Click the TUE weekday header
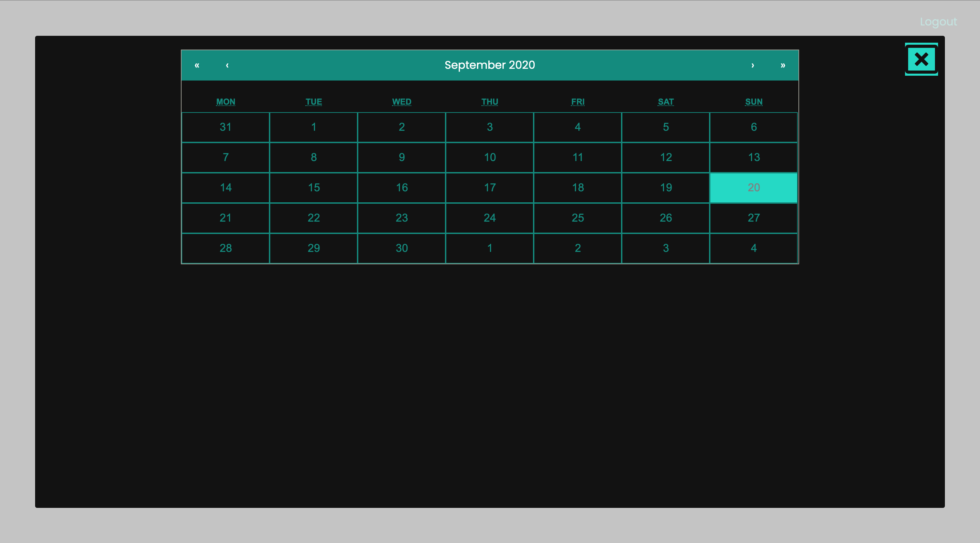Screen dimensions: 980x543 pos(314,102)
